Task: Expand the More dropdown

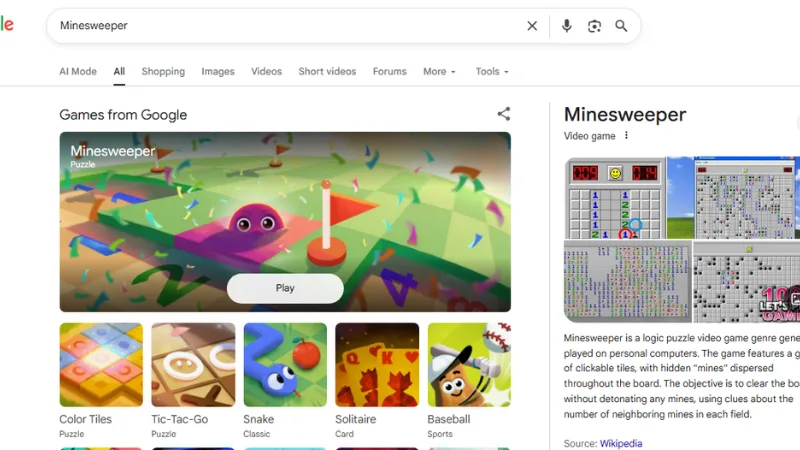Action: pos(439,71)
